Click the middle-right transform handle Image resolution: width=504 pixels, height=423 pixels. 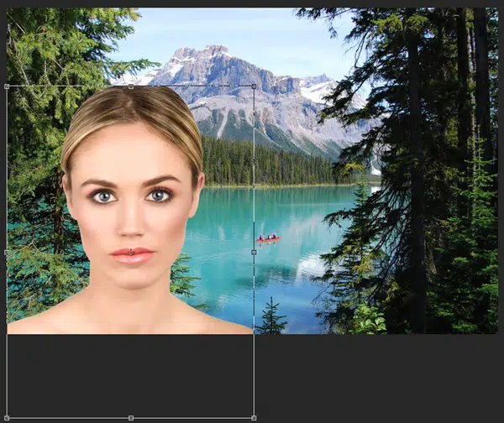tap(254, 252)
